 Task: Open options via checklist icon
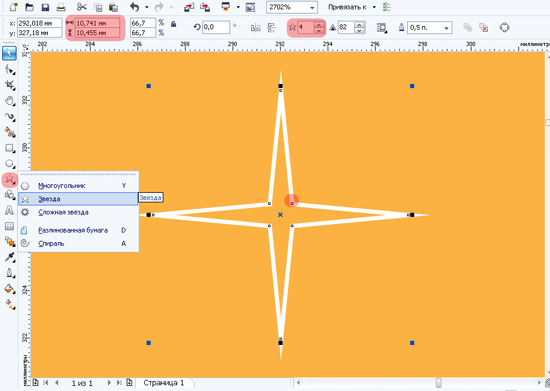tap(387, 7)
